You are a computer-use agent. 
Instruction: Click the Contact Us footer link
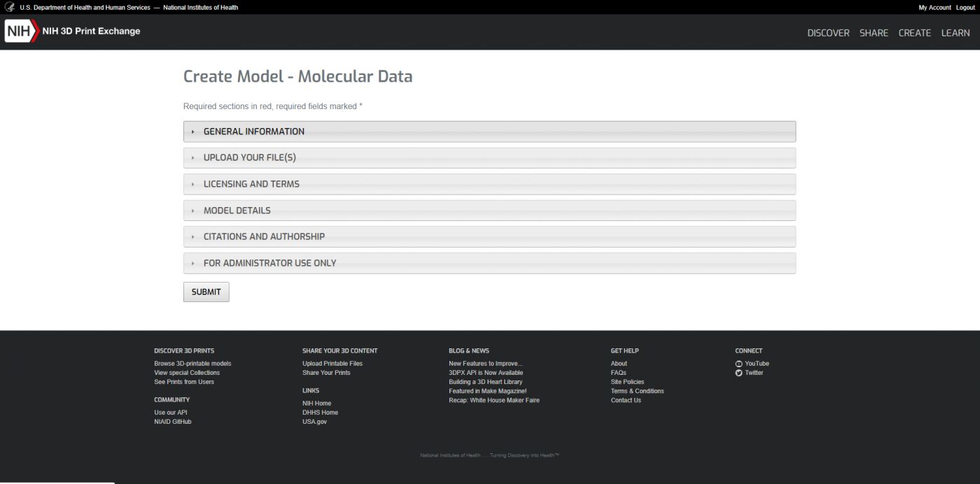(x=626, y=400)
